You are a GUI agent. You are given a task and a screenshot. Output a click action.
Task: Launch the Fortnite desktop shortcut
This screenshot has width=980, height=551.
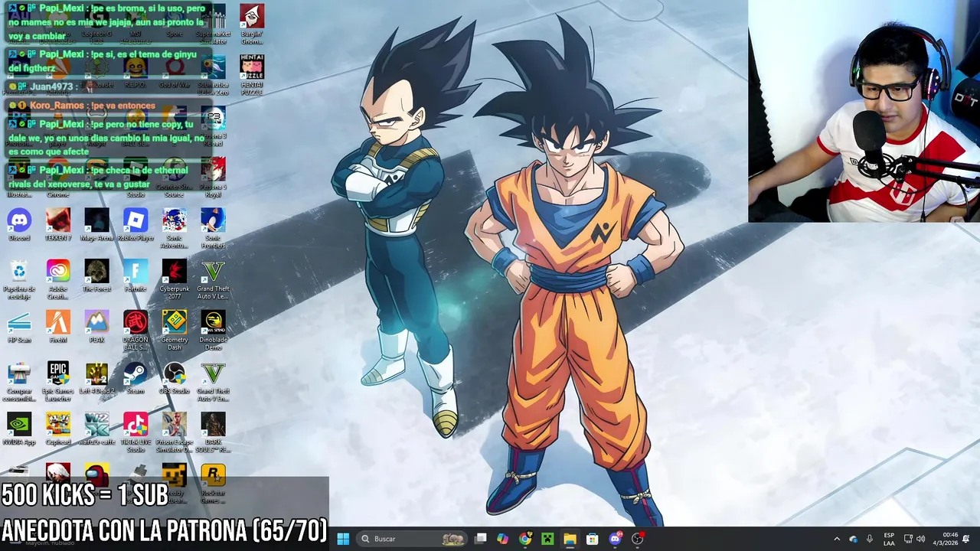tap(136, 276)
